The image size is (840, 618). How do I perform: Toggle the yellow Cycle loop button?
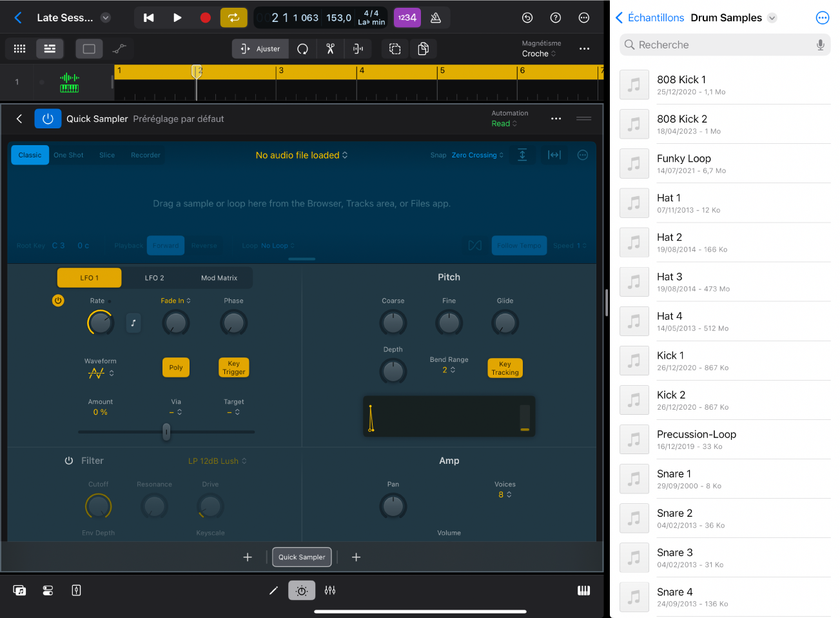click(x=233, y=17)
